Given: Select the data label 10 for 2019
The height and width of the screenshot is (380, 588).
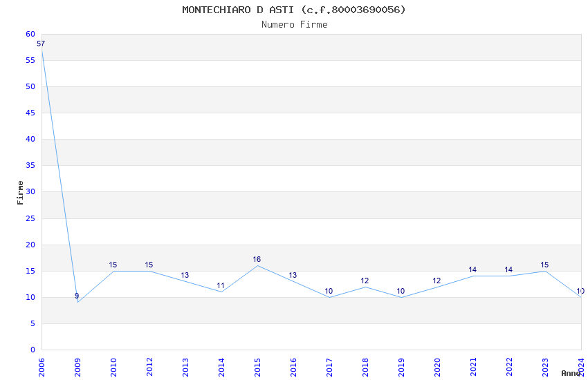Looking at the screenshot, I should tap(401, 291).
